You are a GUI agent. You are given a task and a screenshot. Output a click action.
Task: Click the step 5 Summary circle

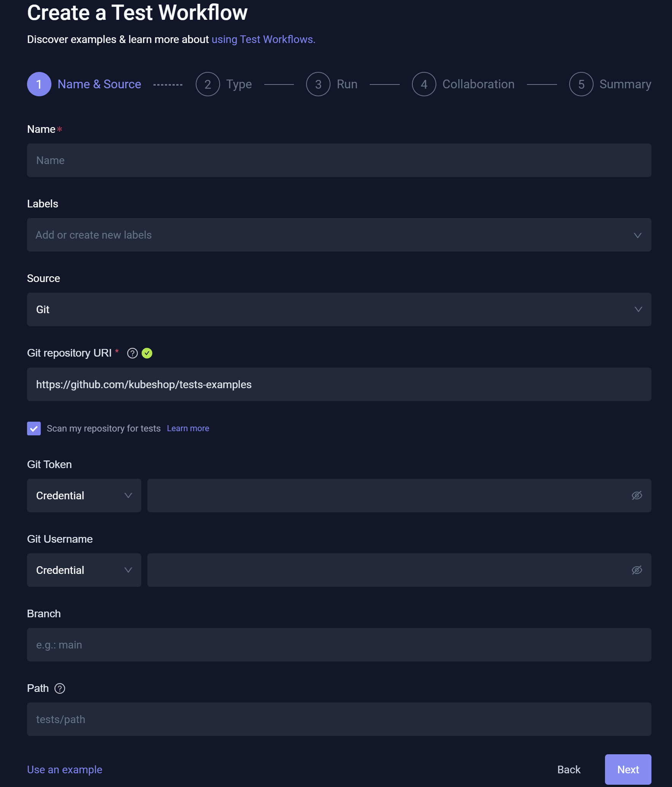pyautogui.click(x=581, y=84)
